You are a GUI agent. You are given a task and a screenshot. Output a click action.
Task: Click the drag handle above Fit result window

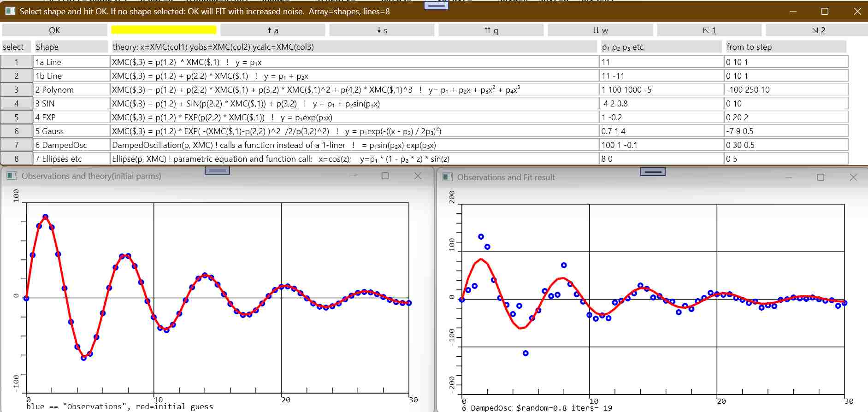[x=653, y=171]
